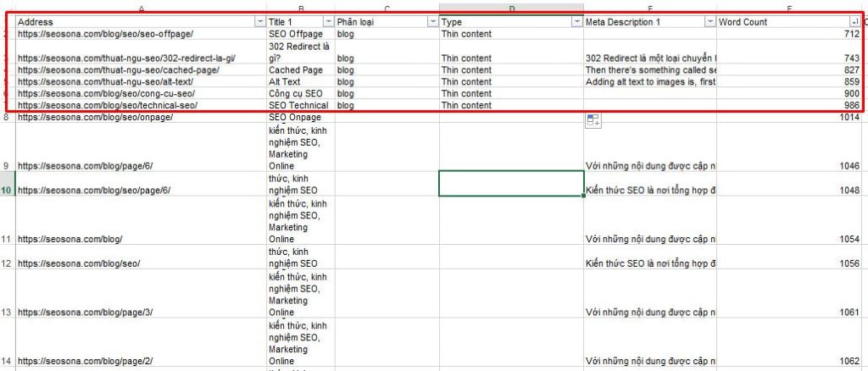Select the word count value 900

(853, 93)
